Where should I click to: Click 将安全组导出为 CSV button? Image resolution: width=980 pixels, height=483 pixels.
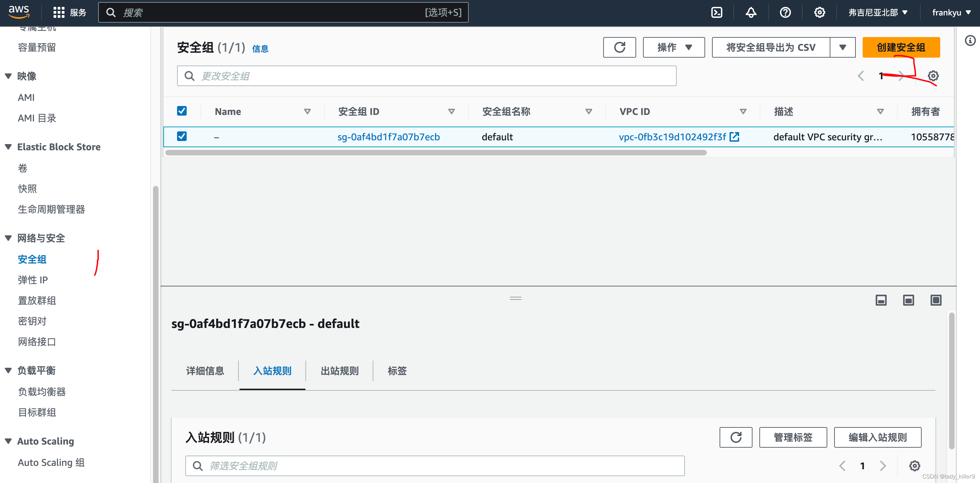pyautogui.click(x=771, y=47)
